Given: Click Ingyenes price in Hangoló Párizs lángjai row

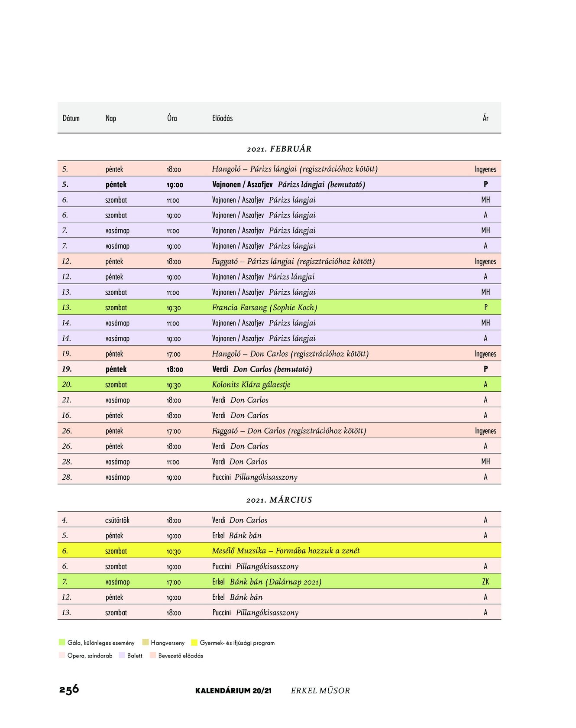Looking at the screenshot, I should [x=485, y=169].
